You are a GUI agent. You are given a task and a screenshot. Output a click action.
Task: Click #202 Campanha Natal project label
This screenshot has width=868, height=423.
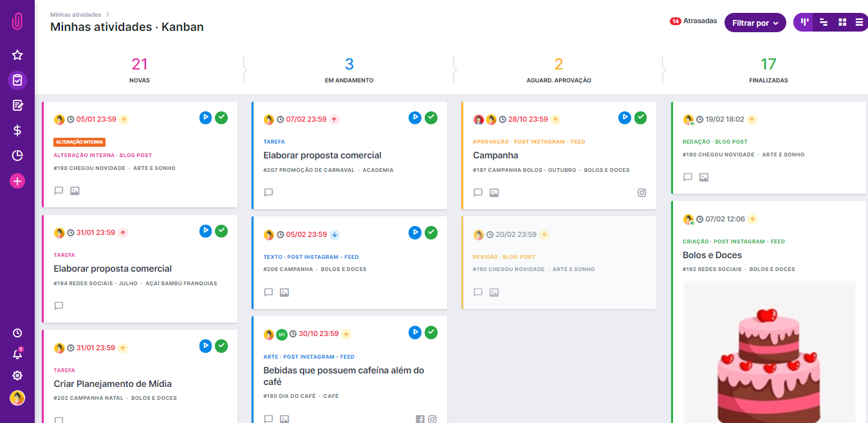point(88,398)
